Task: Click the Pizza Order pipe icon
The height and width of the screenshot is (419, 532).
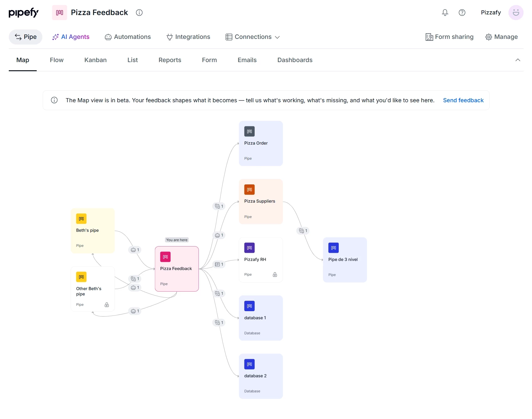Action: pos(249,131)
